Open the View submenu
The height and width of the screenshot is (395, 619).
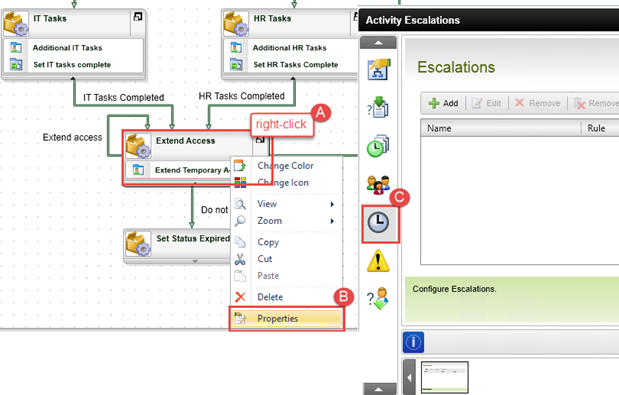click(287, 204)
